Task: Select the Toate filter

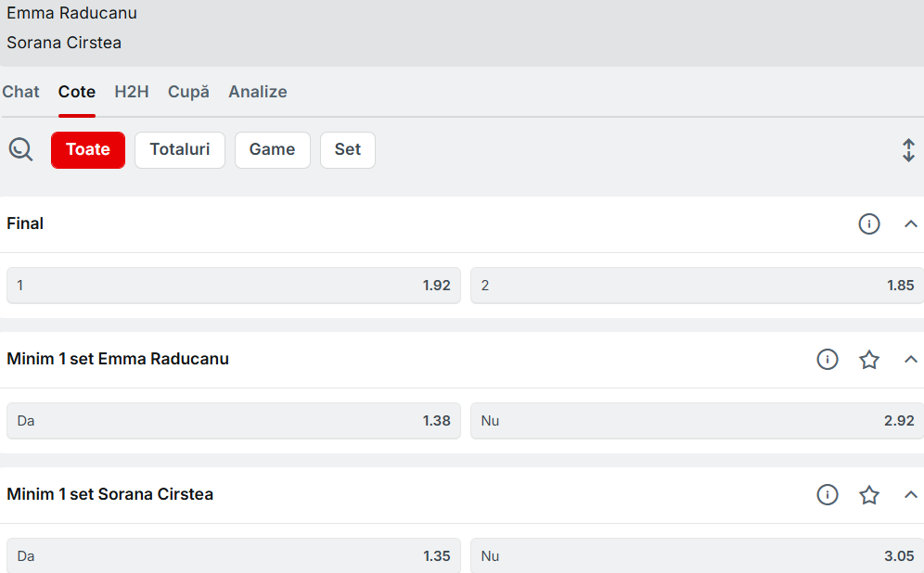Action: click(88, 149)
